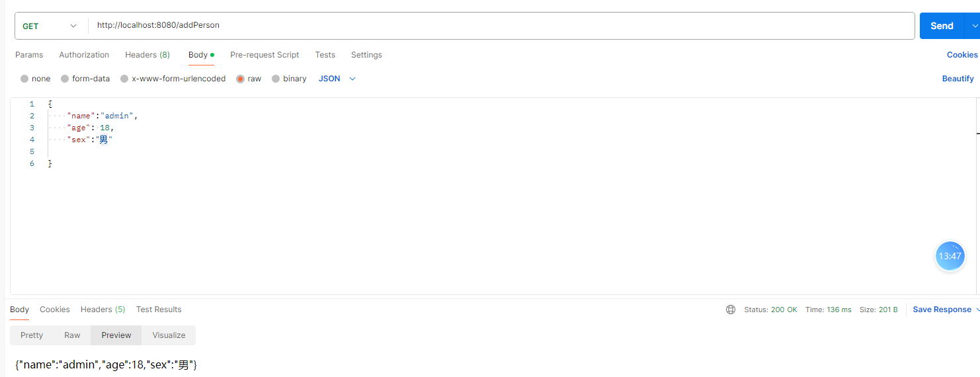Expand the Send button arrow options
Screen dimensions: 980x377
tap(974, 26)
